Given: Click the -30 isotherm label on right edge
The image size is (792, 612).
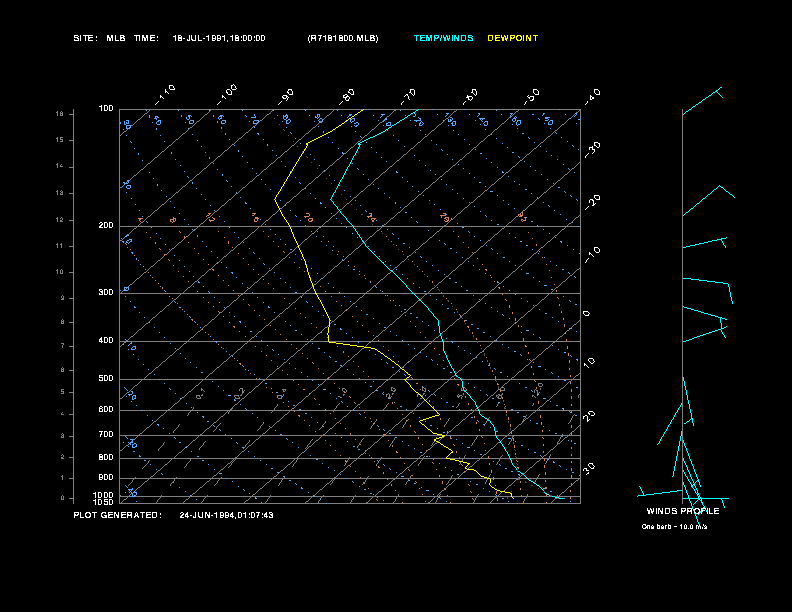Looking at the screenshot, I should click(x=592, y=150).
